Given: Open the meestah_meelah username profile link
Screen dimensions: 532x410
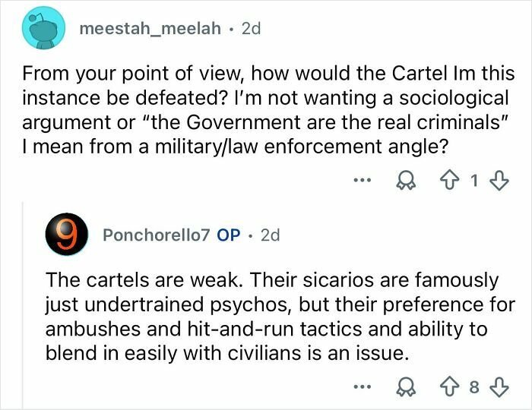Looking at the screenshot, I should (x=151, y=30).
